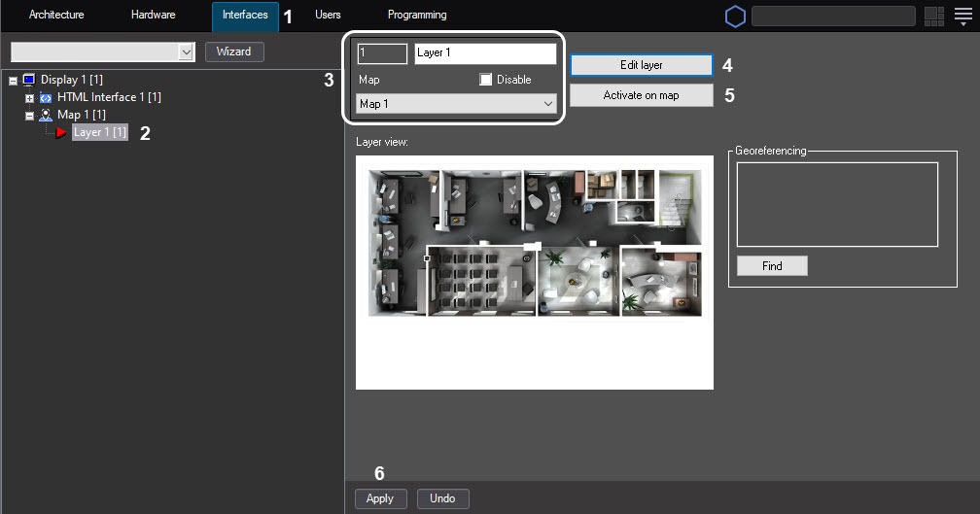980x514 pixels.
Task: Click the HTML Interface 1 icon
Action: click(45, 97)
